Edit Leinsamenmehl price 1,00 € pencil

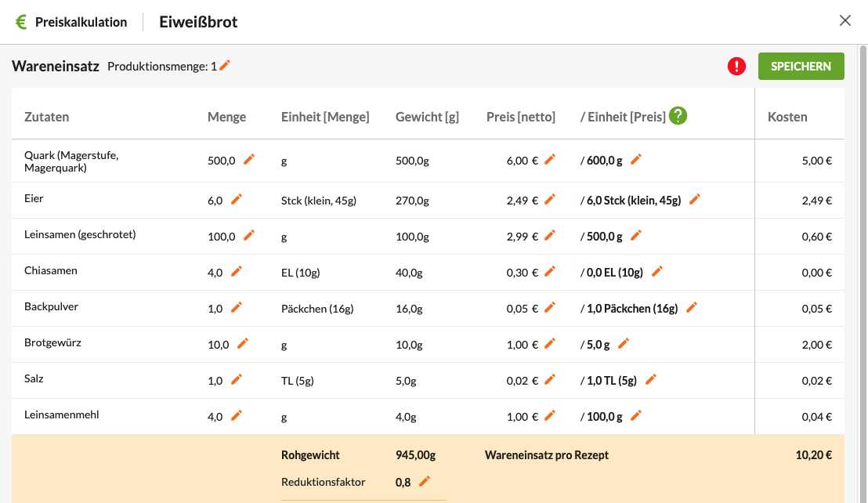tap(550, 415)
